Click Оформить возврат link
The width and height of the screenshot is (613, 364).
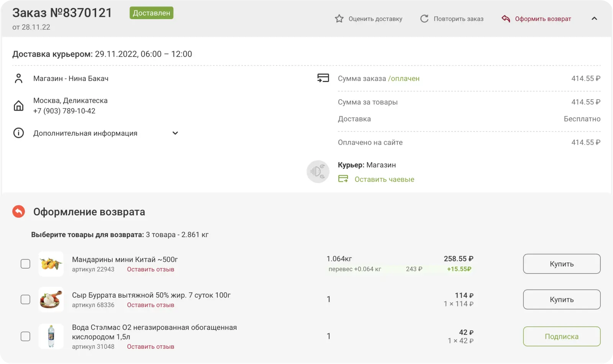click(x=543, y=19)
